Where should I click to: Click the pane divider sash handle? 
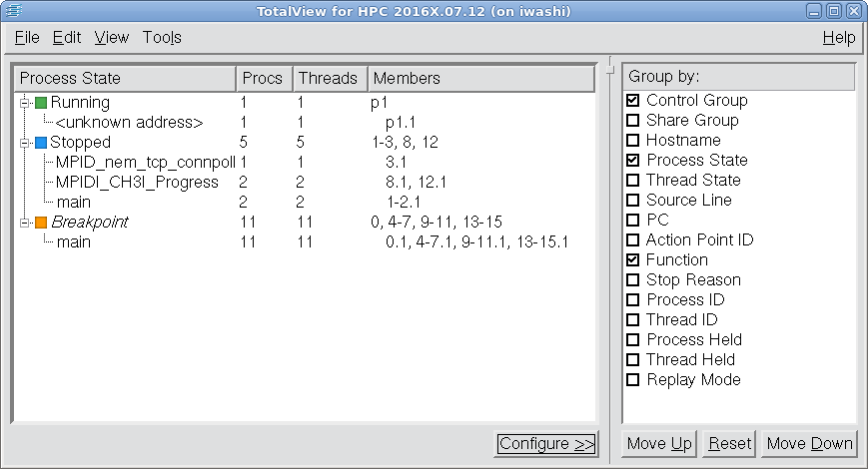point(609,69)
